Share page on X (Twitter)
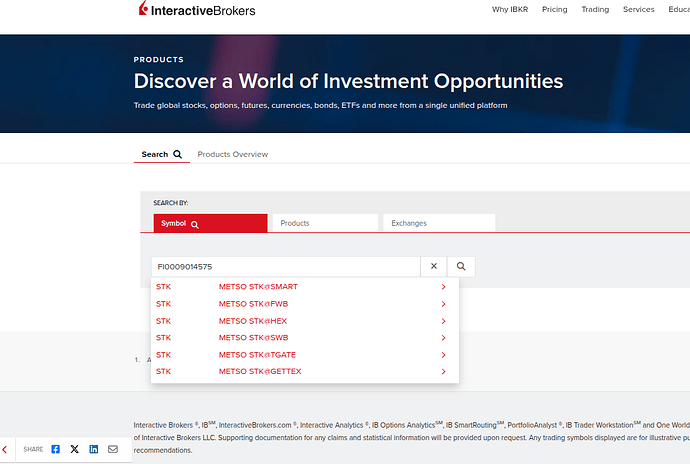 point(75,449)
